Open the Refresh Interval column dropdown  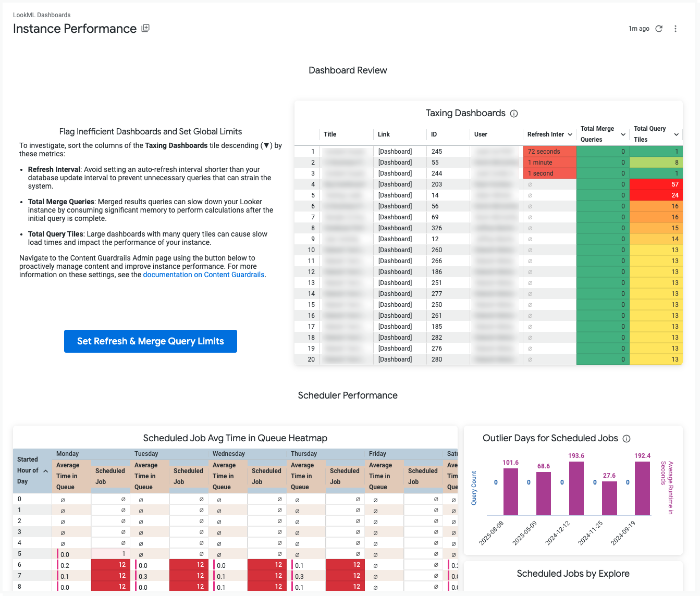tap(570, 134)
